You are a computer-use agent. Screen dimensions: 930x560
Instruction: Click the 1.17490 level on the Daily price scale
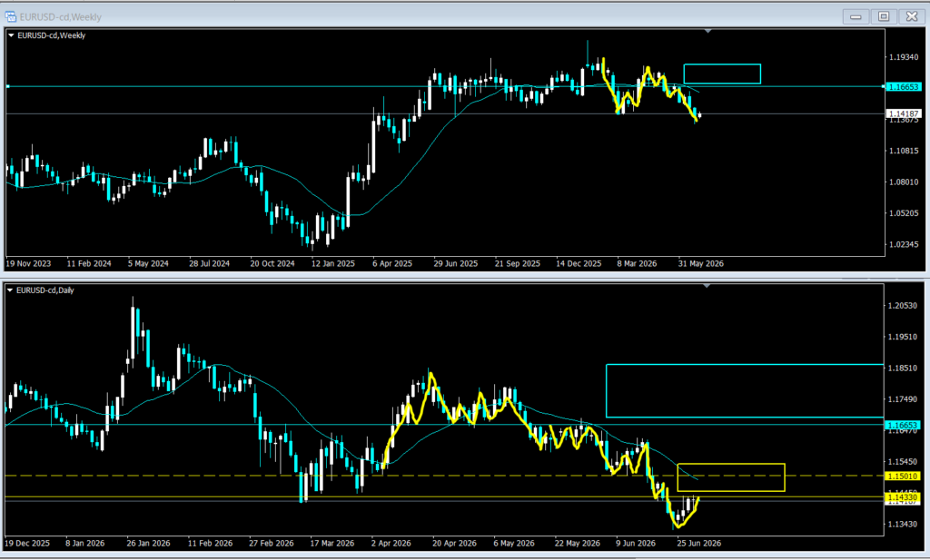[902, 398]
